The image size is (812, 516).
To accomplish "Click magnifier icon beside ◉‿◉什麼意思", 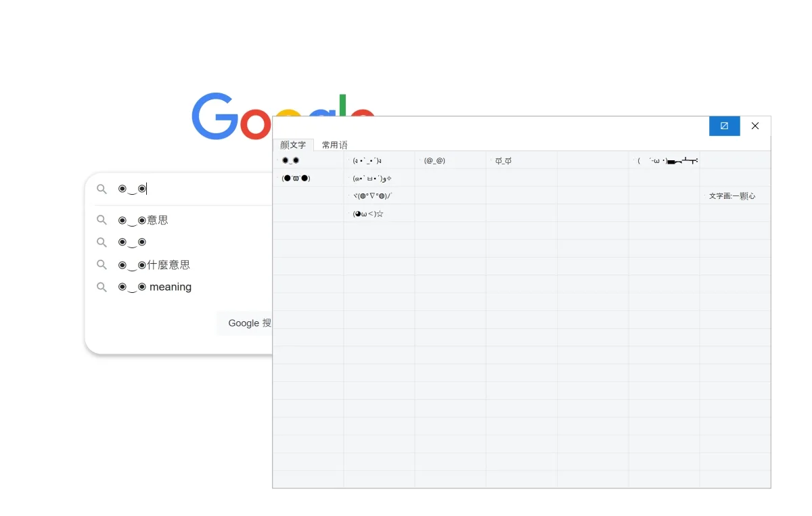I will tap(101, 264).
